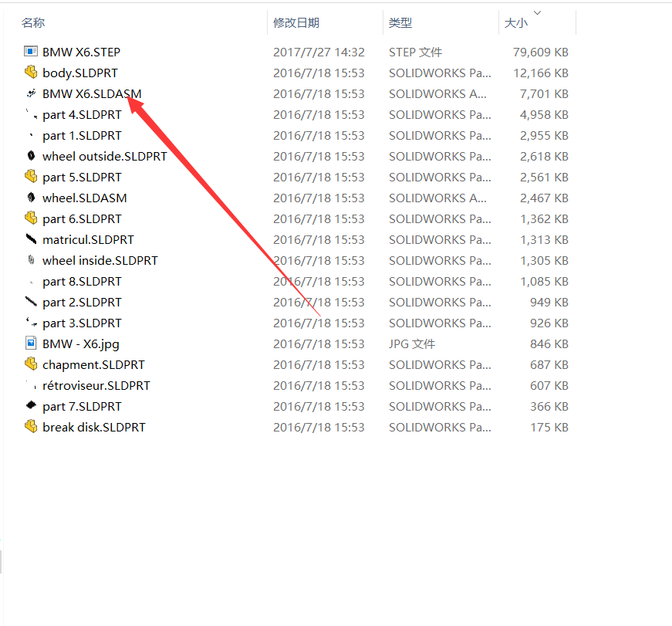Click the size value 2,955 KB
672x626 pixels.
click(x=544, y=136)
